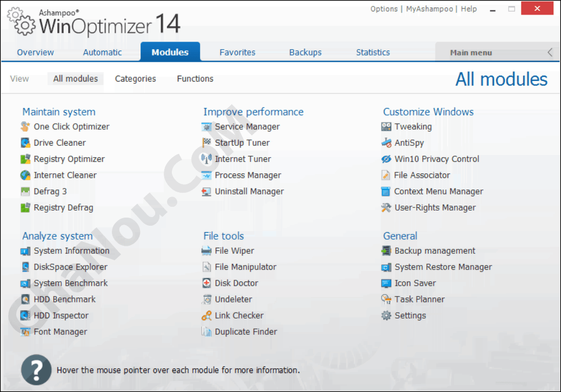
Task: Click the Process Manager icon
Action: pos(206,175)
